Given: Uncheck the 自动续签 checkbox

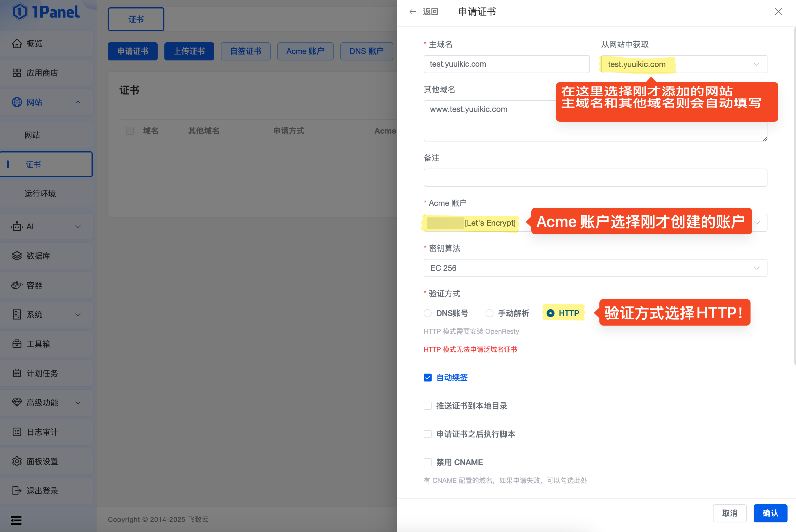Looking at the screenshot, I should pyautogui.click(x=428, y=378).
